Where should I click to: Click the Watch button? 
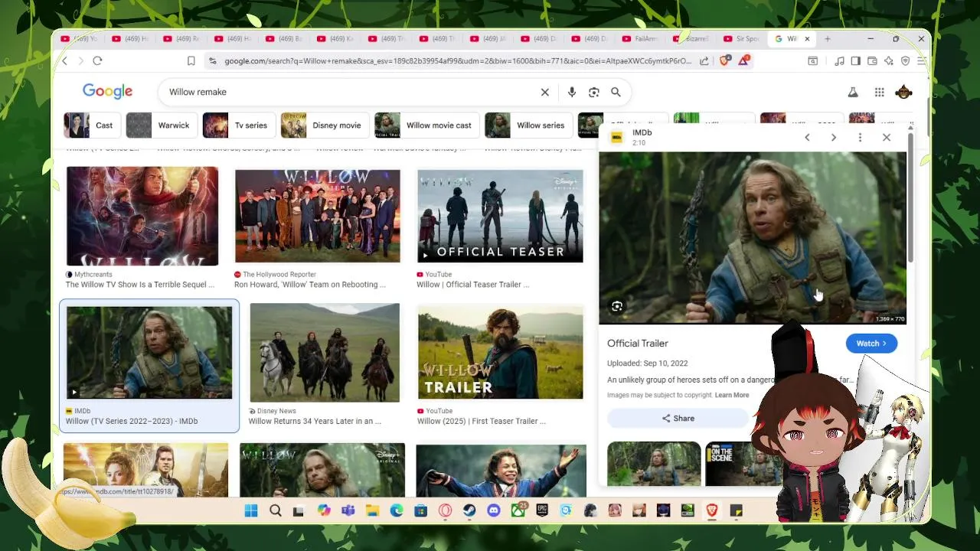(871, 344)
